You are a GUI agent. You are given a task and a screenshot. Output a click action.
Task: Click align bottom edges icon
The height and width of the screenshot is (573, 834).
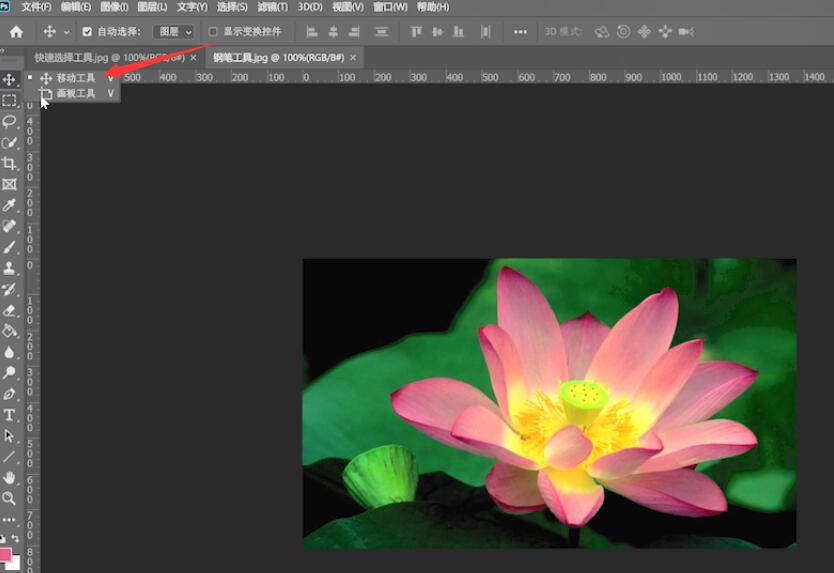tap(458, 32)
